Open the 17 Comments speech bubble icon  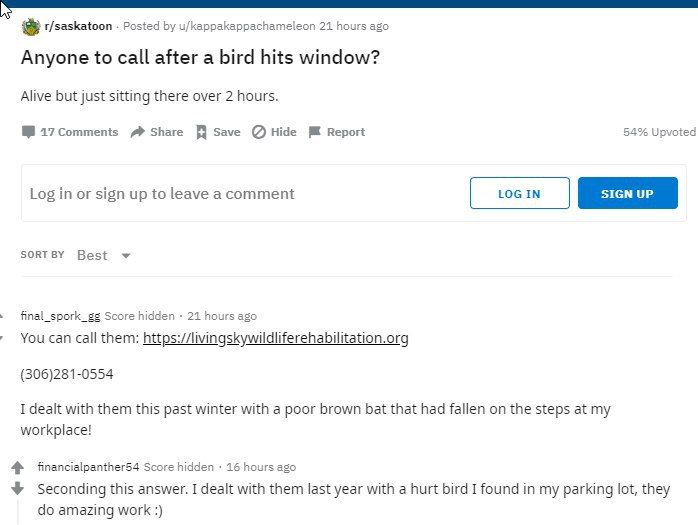[x=28, y=132]
